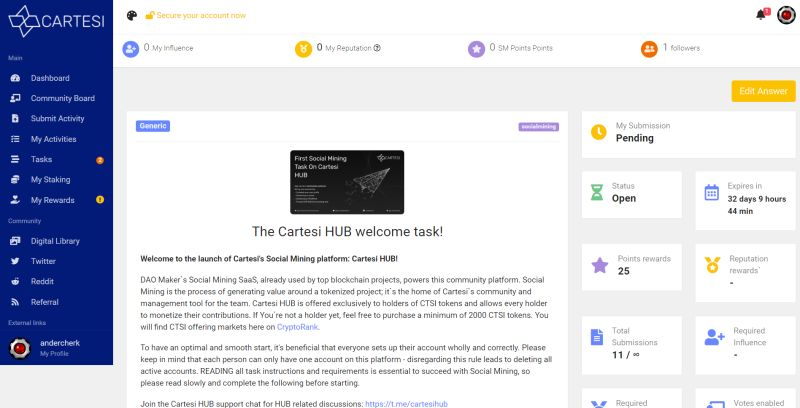The height and width of the screenshot is (408, 800).
Task: Open Digital Library
Action: tap(56, 241)
